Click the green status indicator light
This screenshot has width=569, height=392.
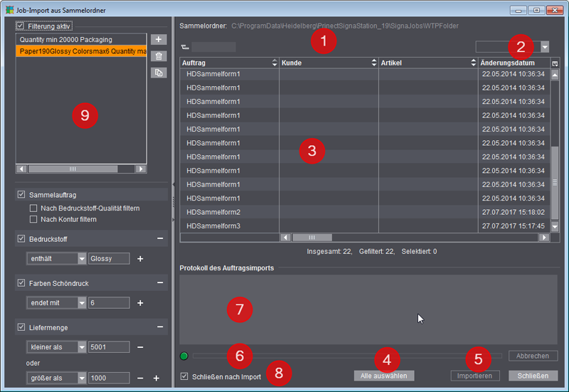pyautogui.click(x=184, y=356)
